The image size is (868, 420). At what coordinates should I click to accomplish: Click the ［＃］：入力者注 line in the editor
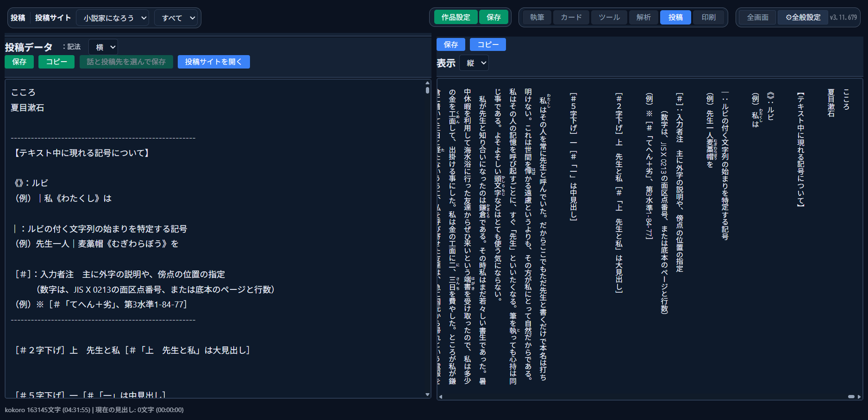[120, 274]
